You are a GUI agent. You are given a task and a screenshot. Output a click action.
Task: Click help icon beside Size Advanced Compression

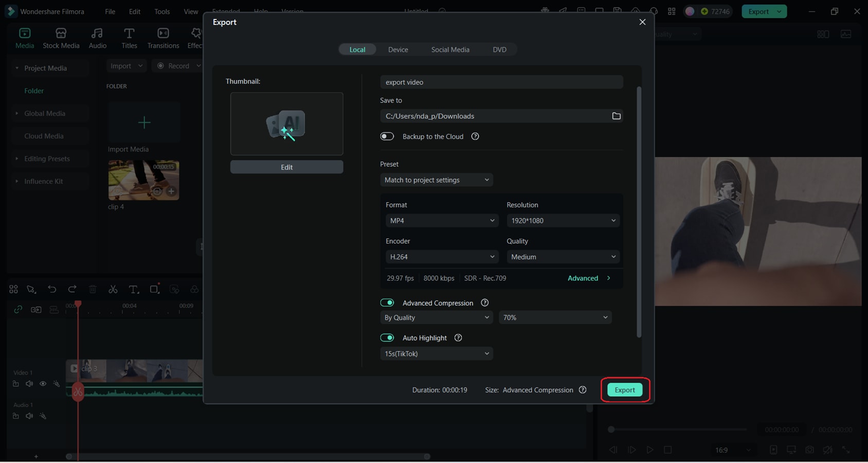(x=583, y=389)
